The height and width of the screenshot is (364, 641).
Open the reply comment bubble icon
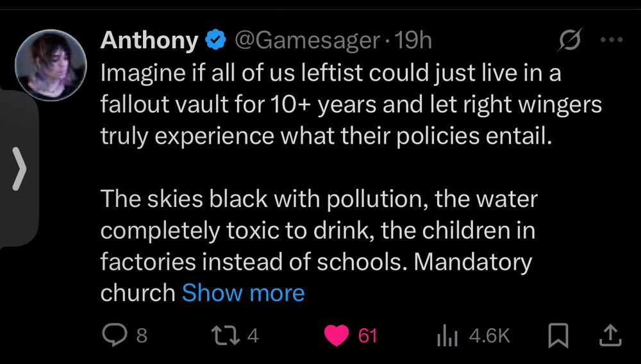115,335
